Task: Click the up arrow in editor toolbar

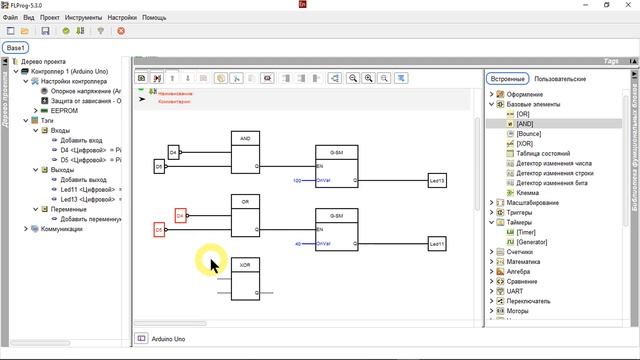Action: 172,78
